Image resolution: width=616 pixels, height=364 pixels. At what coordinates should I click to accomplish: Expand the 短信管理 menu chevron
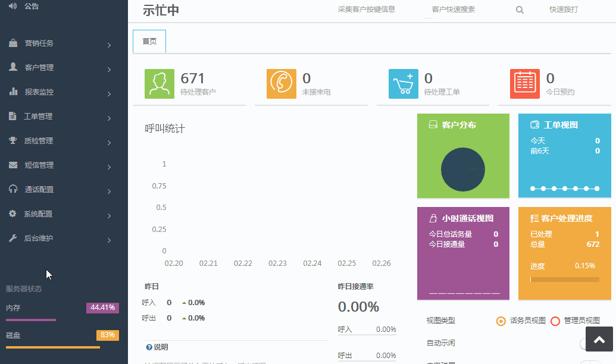(110, 167)
